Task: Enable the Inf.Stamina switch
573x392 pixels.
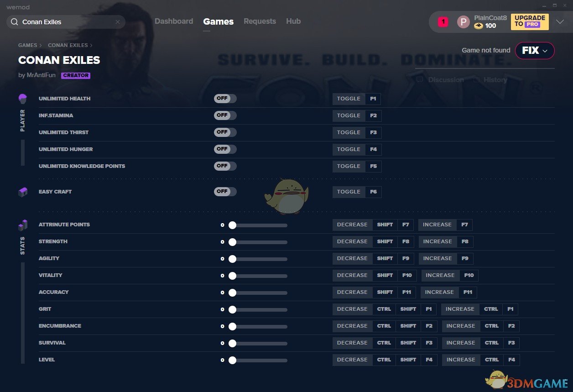Action: click(225, 115)
